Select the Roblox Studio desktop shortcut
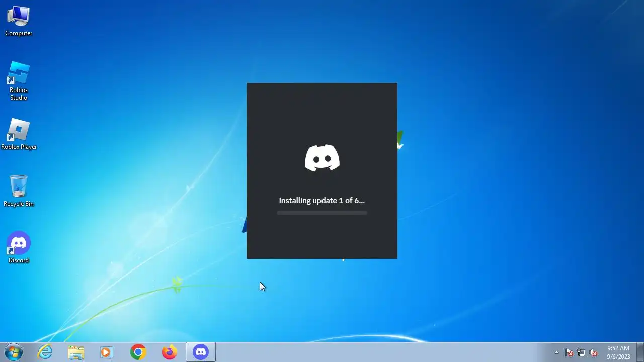The width and height of the screenshot is (644, 362). tap(19, 80)
